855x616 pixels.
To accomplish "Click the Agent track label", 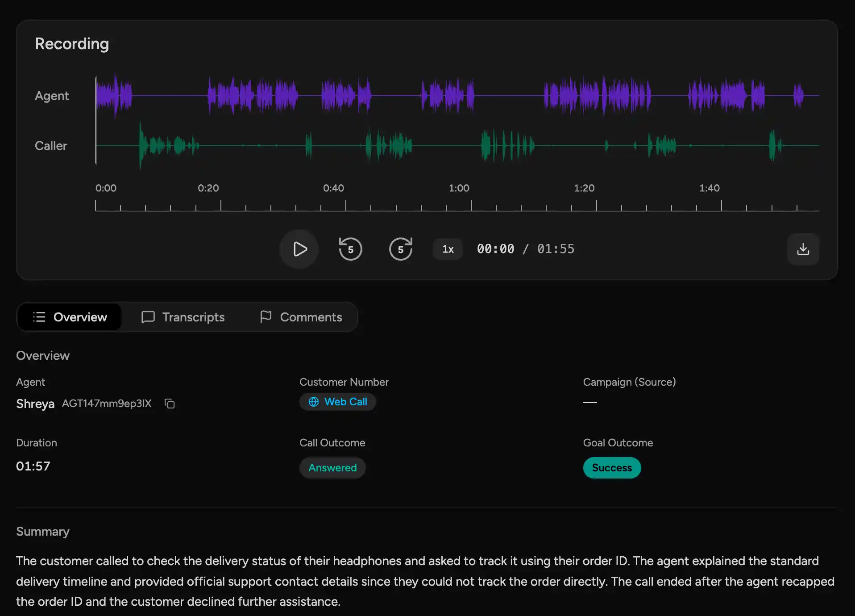I will 52,96.
